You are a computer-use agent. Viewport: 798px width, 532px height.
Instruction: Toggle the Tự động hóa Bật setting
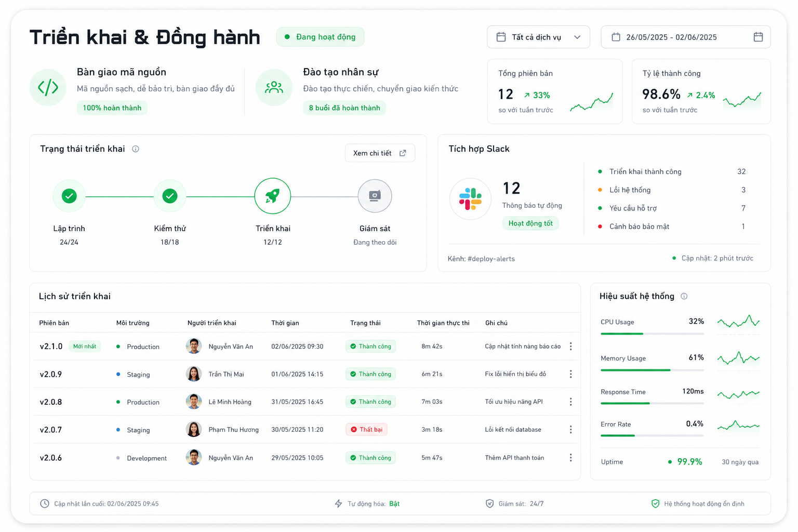[394, 504]
